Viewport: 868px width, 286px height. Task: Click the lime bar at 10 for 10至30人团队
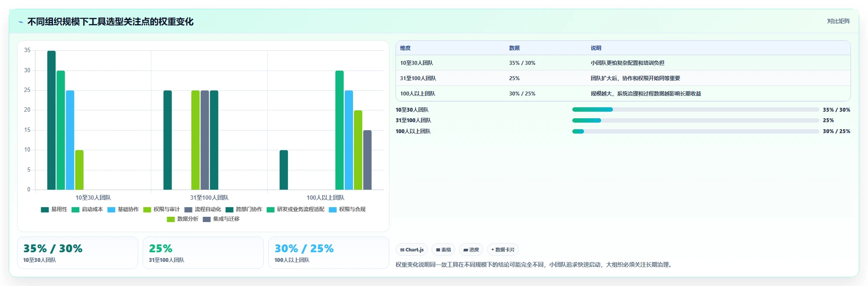pos(79,170)
